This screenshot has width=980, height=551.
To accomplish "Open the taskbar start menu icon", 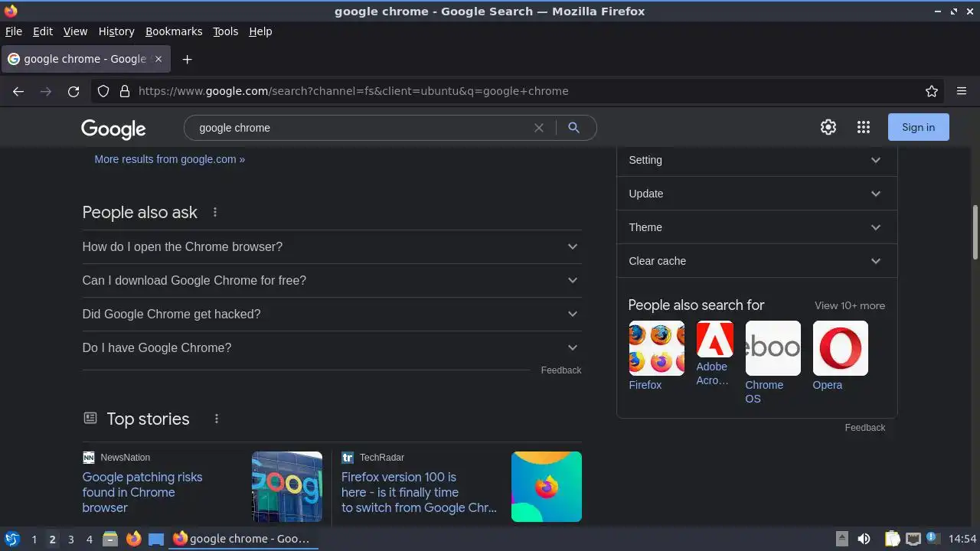I will (x=12, y=539).
